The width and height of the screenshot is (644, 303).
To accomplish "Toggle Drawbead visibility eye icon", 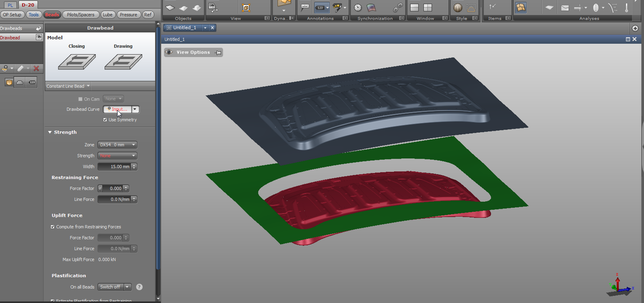I will coord(39,38).
